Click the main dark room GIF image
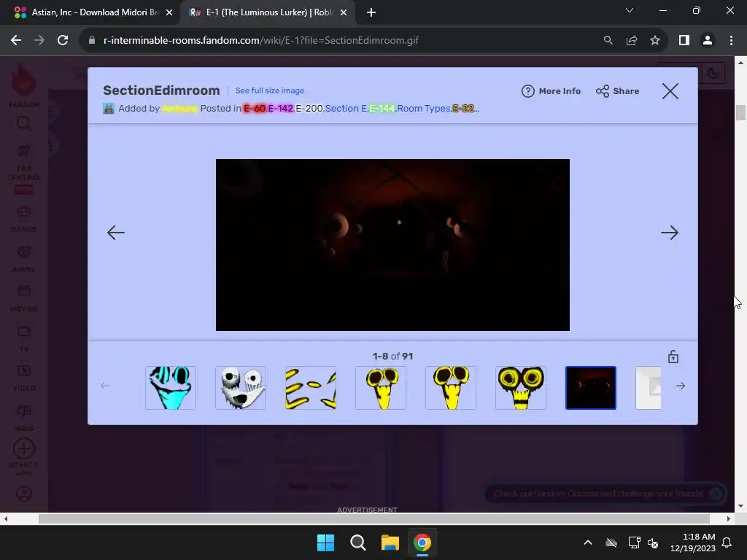Viewport: 747px width, 560px height. coord(392,245)
